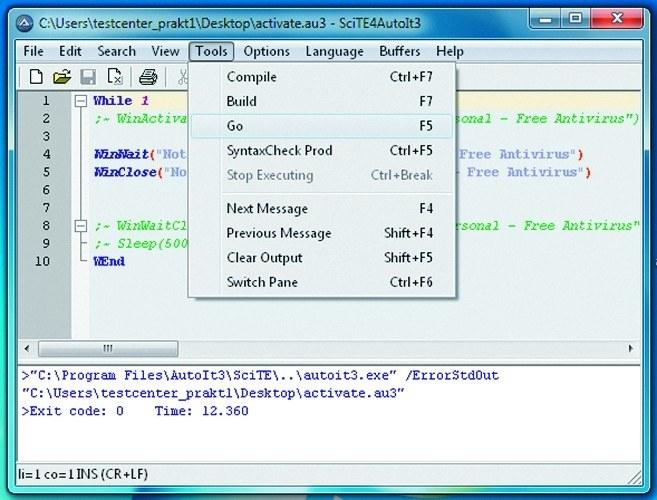Open the Options menu
The height and width of the screenshot is (500, 657).
click(x=266, y=51)
